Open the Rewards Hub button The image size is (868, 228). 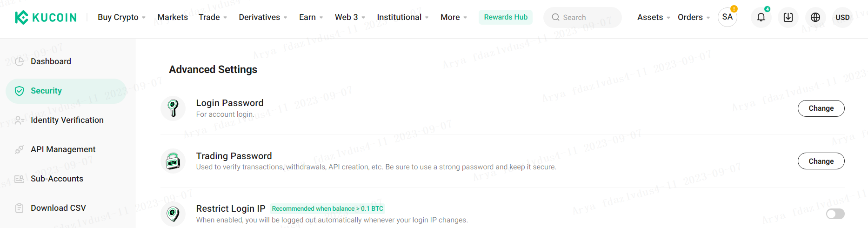click(506, 17)
